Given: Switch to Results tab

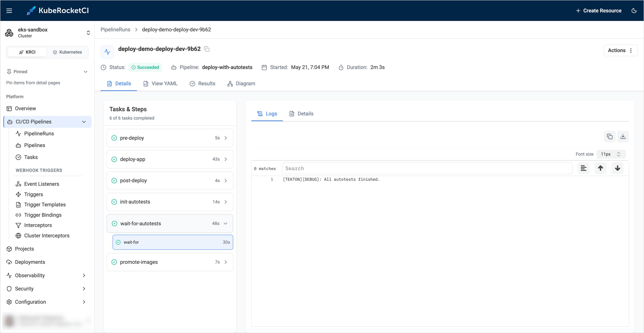Looking at the screenshot, I should 202,83.
